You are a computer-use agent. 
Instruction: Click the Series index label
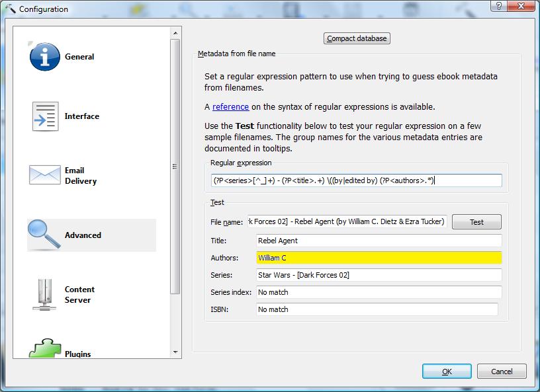[x=231, y=292]
